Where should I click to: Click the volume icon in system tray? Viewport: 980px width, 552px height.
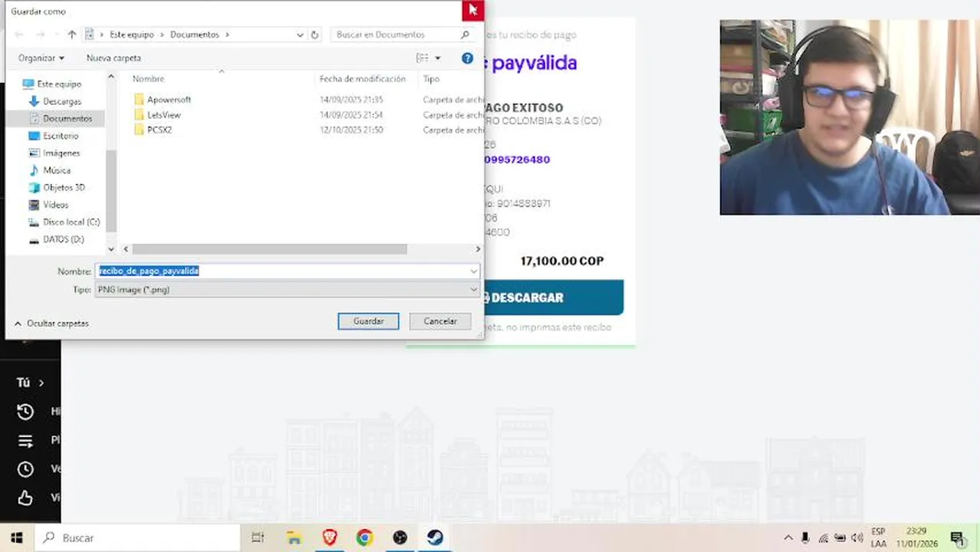coord(857,538)
